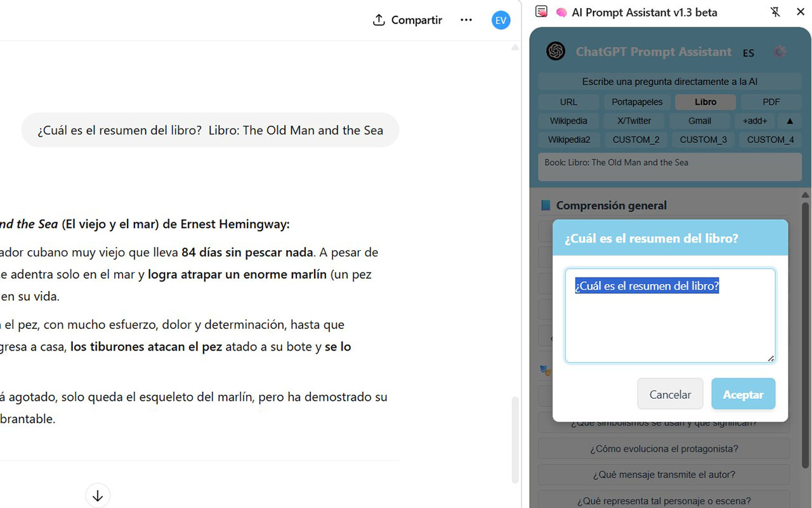Change the ES language selector
This screenshot has width=812, height=508.
(x=749, y=53)
